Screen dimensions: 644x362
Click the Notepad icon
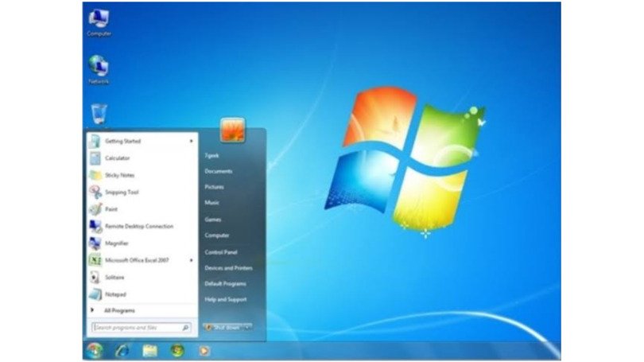(x=95, y=294)
